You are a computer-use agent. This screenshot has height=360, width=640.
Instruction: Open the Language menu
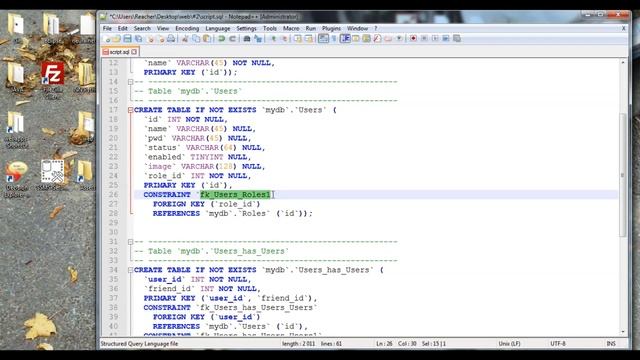[x=218, y=28]
